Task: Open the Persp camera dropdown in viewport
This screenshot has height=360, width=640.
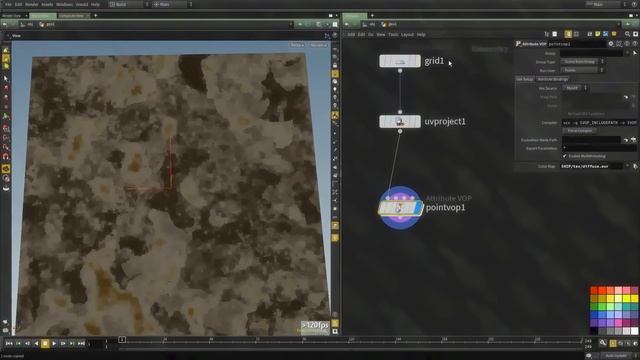Action: pos(297,45)
